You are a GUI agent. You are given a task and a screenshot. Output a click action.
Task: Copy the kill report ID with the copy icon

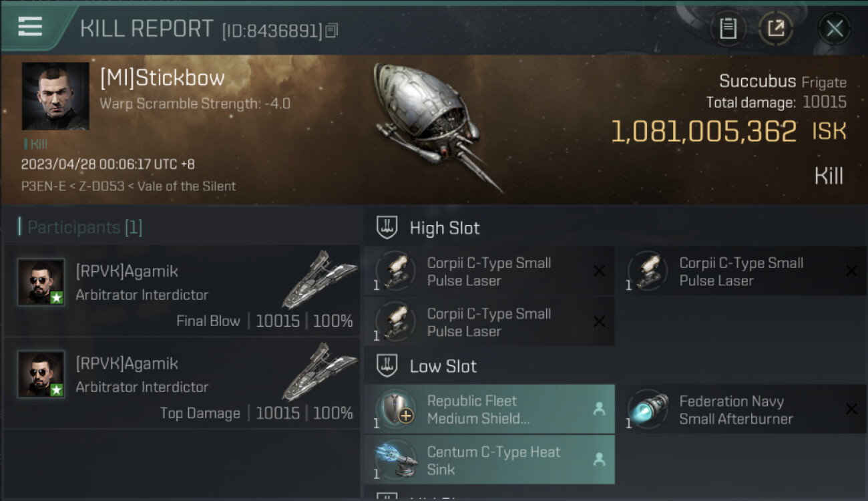coord(332,30)
